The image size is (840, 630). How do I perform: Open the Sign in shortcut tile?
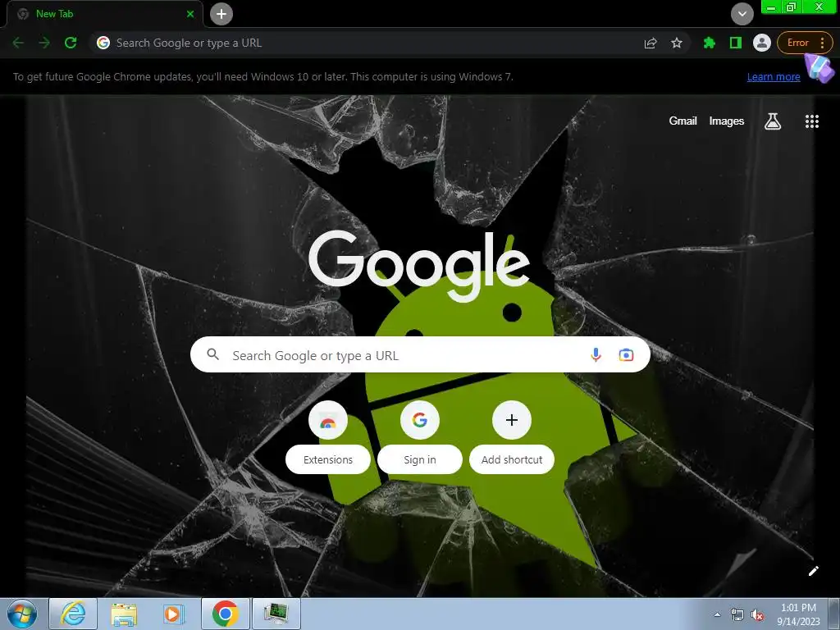point(420,421)
